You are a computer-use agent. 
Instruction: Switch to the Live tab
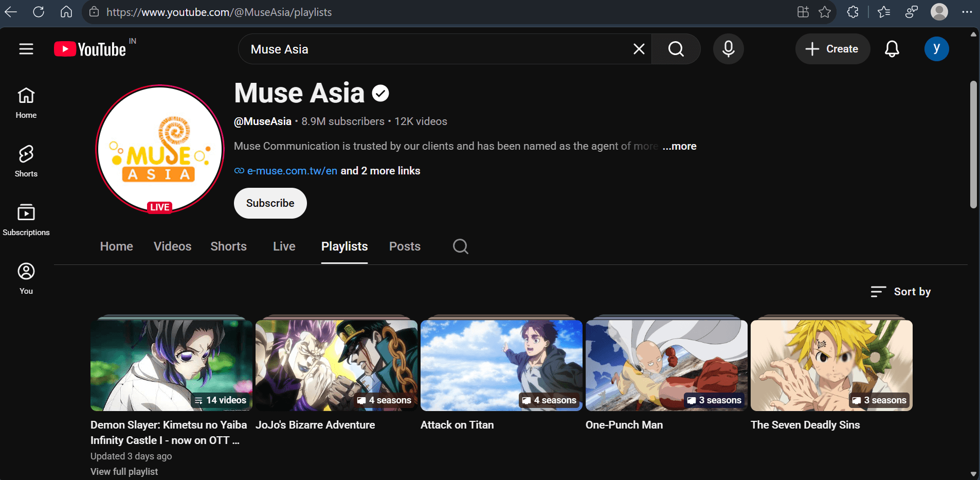284,246
